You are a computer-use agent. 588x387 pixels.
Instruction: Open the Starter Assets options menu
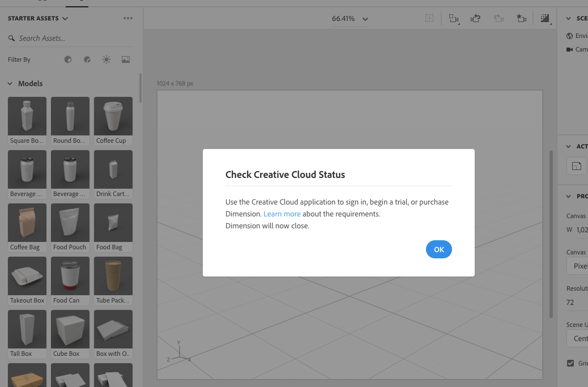[127, 18]
